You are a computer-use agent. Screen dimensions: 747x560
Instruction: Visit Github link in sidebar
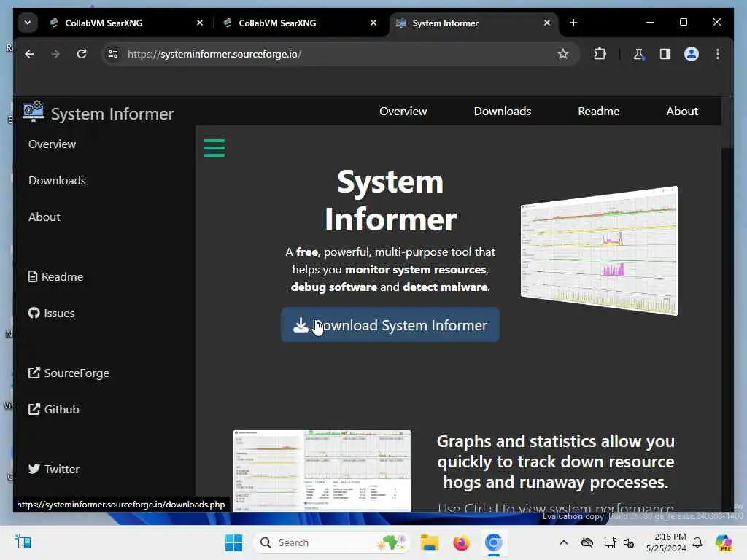pyautogui.click(x=54, y=410)
